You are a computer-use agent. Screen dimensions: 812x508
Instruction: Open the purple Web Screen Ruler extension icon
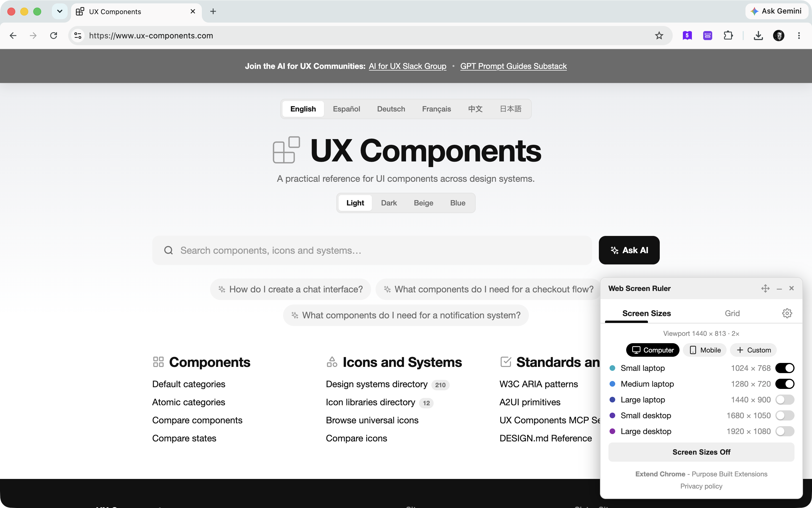click(x=708, y=36)
